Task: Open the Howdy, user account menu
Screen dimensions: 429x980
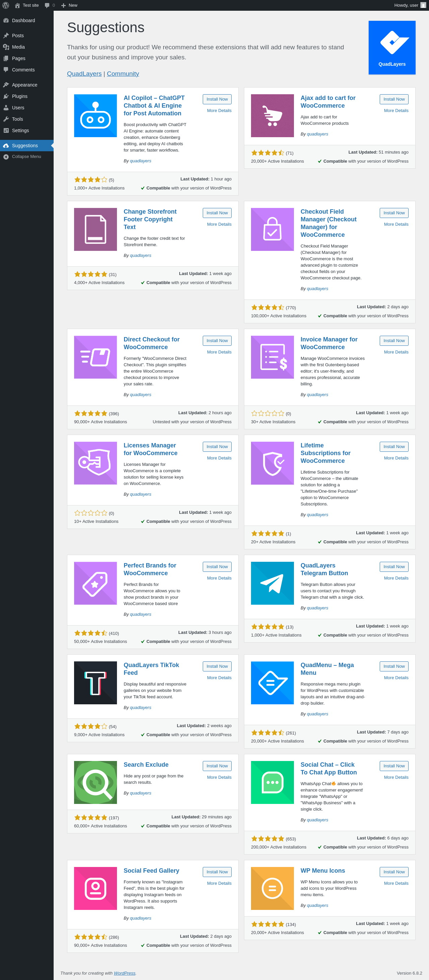Action: (x=410, y=5)
